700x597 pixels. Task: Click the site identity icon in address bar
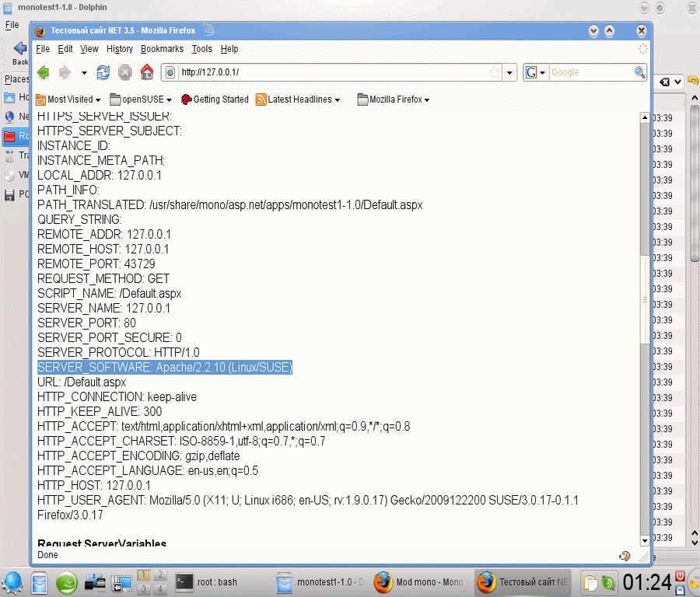[x=170, y=72]
